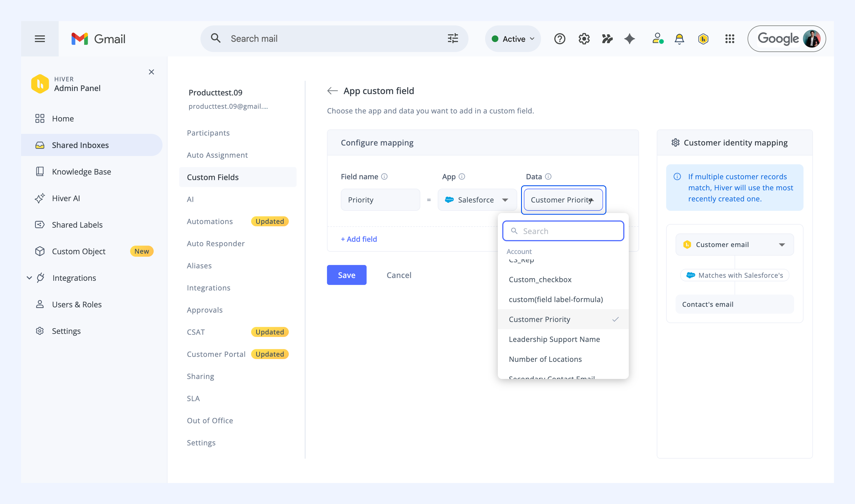This screenshot has height=504, width=855.
Task: Open the Google account avatar
Action: coord(812,39)
